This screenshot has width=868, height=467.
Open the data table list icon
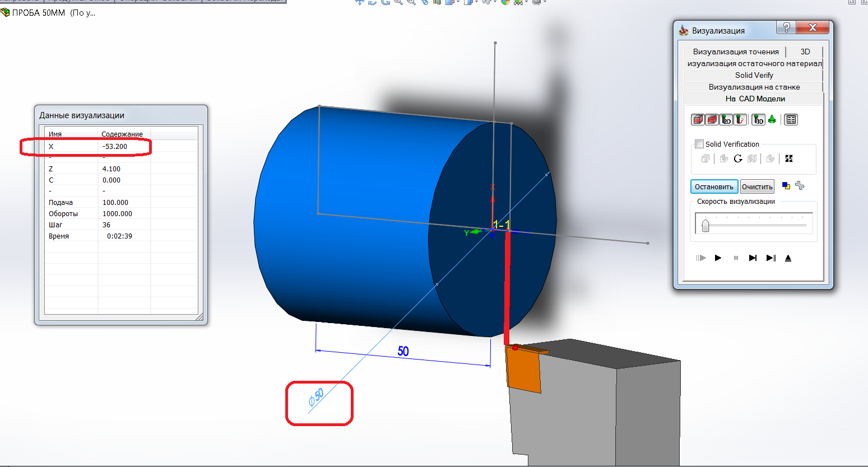click(x=791, y=119)
